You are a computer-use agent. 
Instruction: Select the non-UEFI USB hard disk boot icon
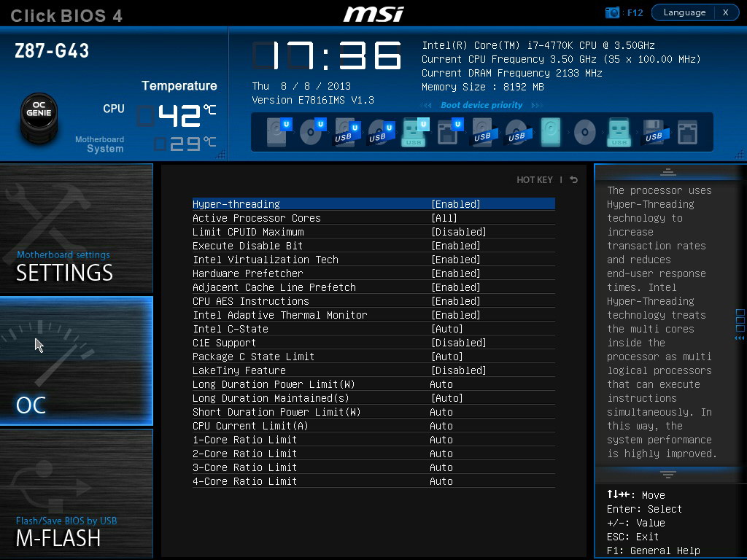point(484,132)
